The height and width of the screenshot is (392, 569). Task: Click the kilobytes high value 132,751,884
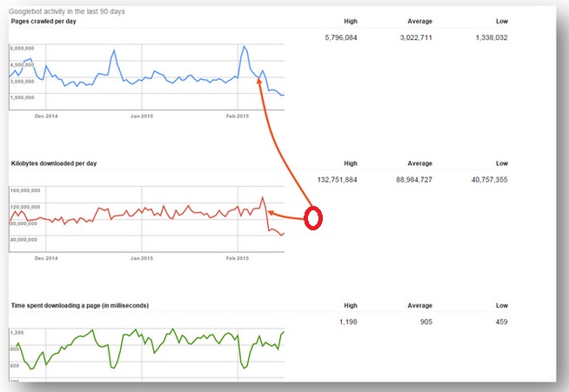click(x=337, y=180)
